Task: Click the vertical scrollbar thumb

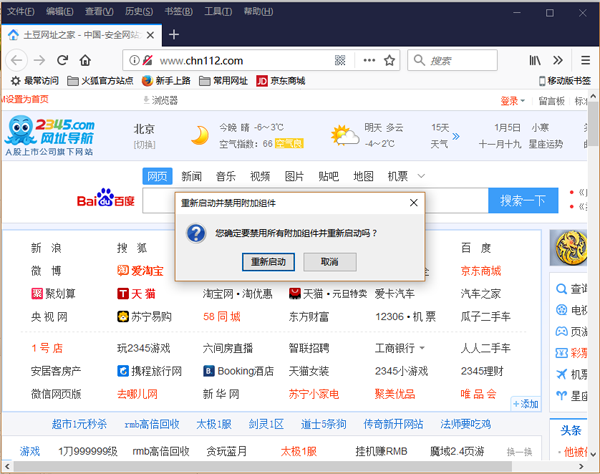Action: click(593, 122)
